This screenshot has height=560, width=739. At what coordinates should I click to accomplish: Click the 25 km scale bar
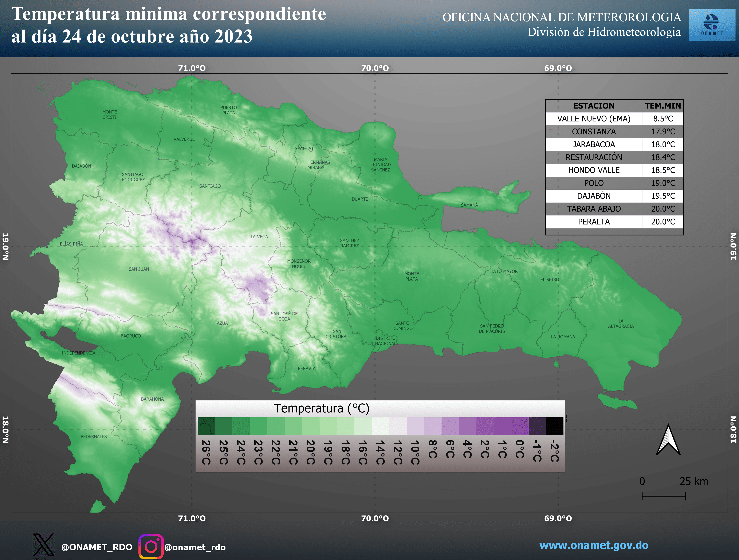(664, 496)
